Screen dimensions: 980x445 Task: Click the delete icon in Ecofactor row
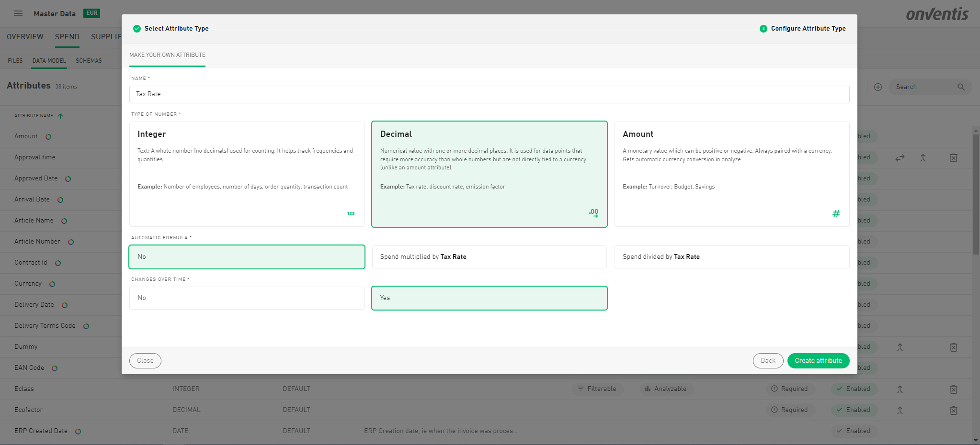[x=953, y=411]
